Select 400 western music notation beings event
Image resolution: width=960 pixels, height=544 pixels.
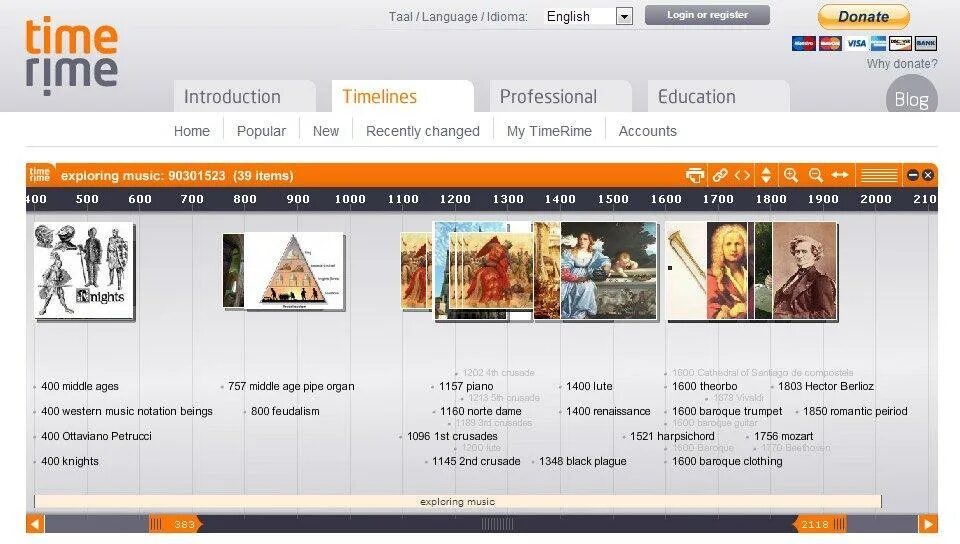(x=127, y=411)
